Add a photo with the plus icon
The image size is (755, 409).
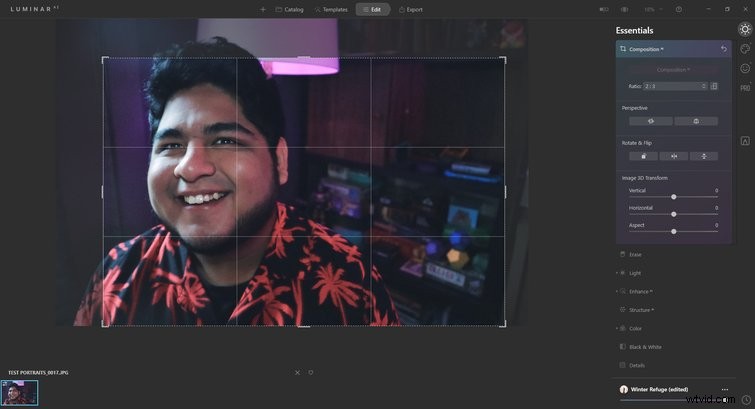point(263,10)
